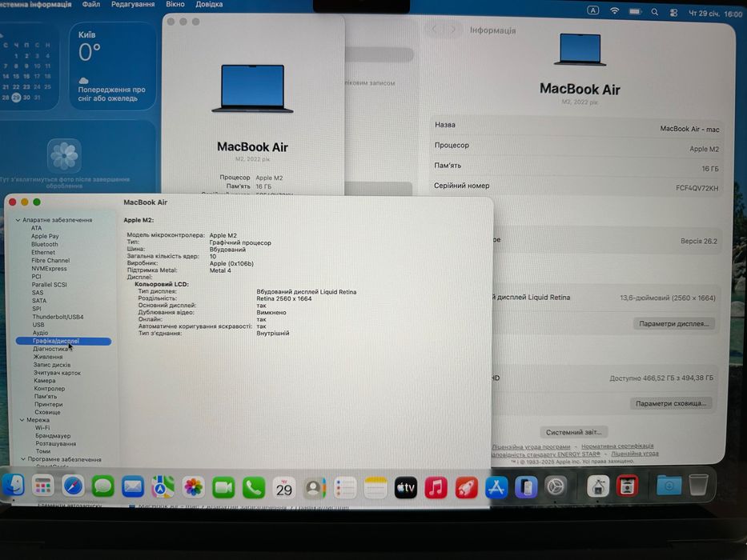Select NVMExpress in sidebar
The image size is (747, 560).
[49, 269]
